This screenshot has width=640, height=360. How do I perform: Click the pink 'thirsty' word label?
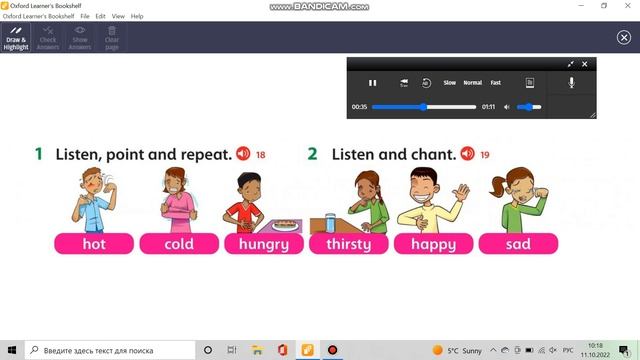point(349,244)
